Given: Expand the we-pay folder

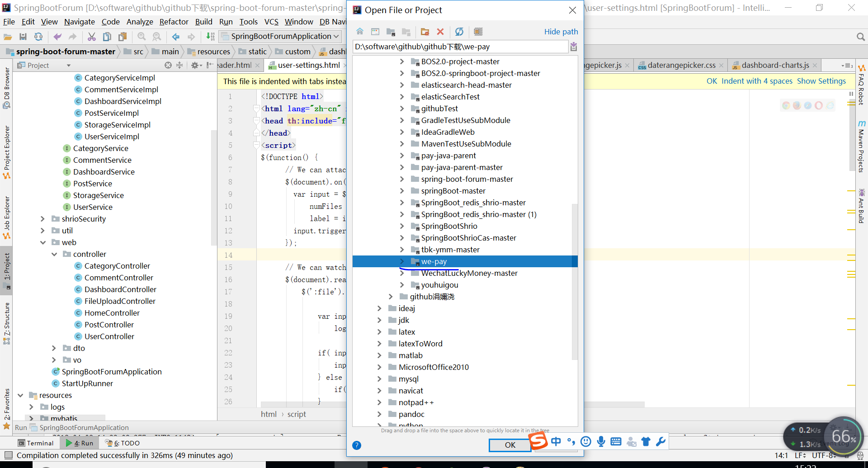Looking at the screenshot, I should click(402, 261).
